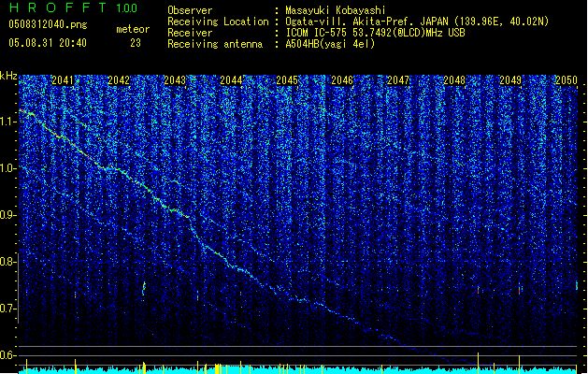The image size is (588, 374).
Task: Click the observer name Masayuki Kobayashi
Action: 336,10
